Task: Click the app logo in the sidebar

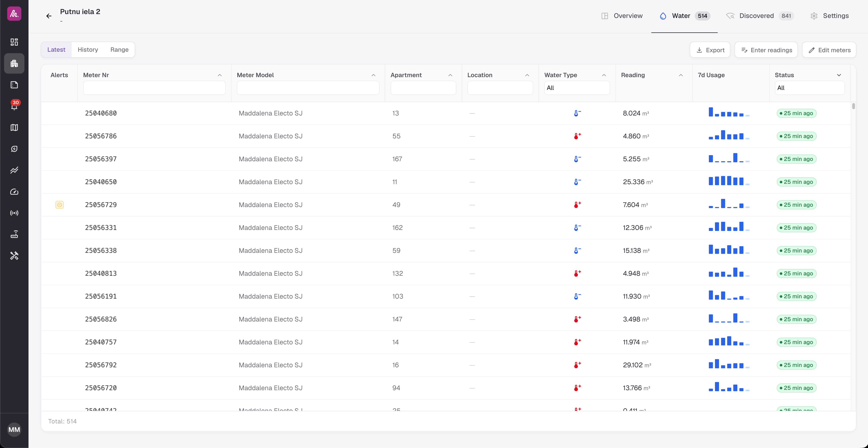Action: click(x=14, y=13)
